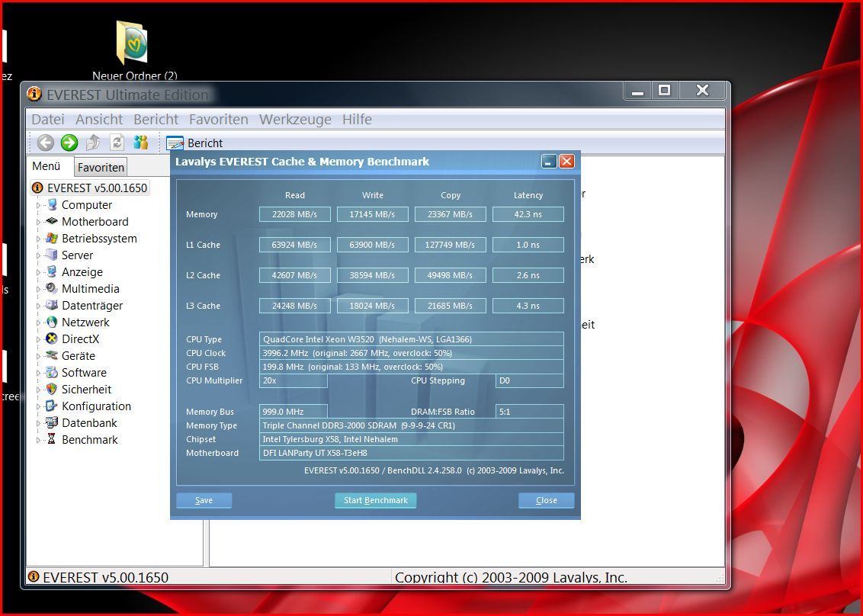Click the L1 Cache Copy value 127749 MB/s
The image size is (863, 616).
click(x=451, y=245)
